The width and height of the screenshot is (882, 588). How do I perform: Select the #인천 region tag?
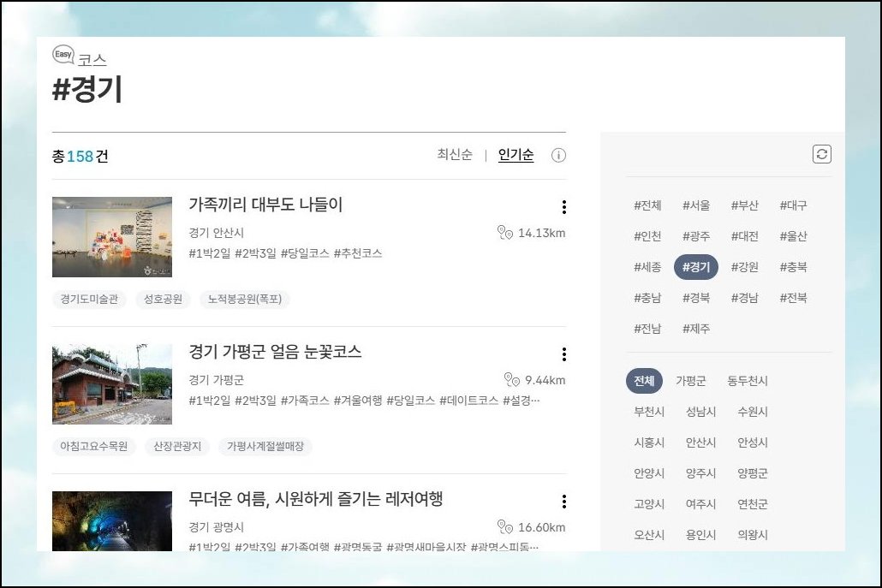[x=647, y=236]
